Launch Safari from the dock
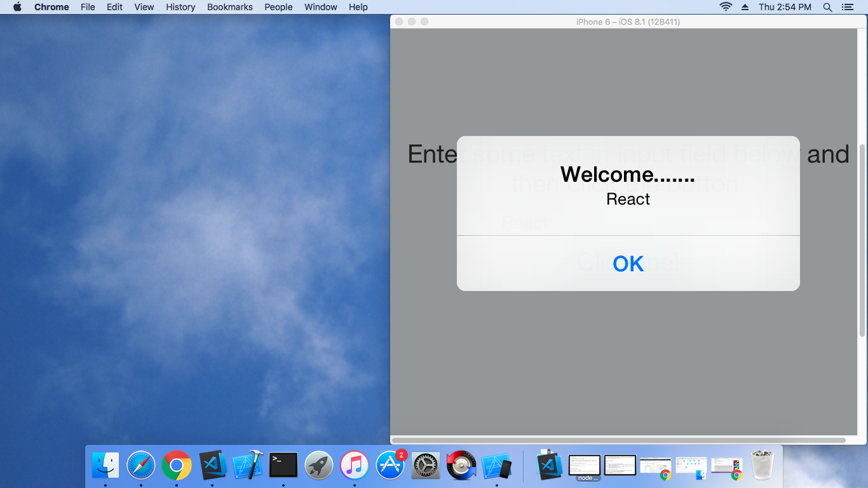 coord(141,466)
